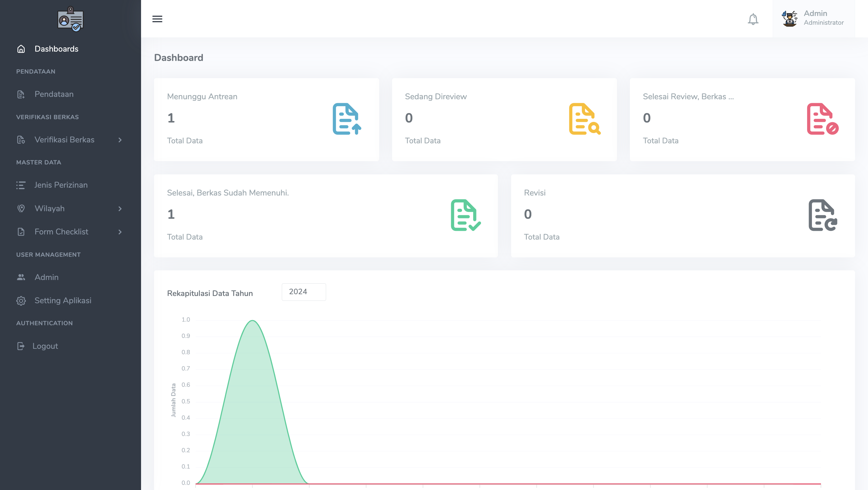Expand the Form Checklist submenu chevron

(120, 232)
